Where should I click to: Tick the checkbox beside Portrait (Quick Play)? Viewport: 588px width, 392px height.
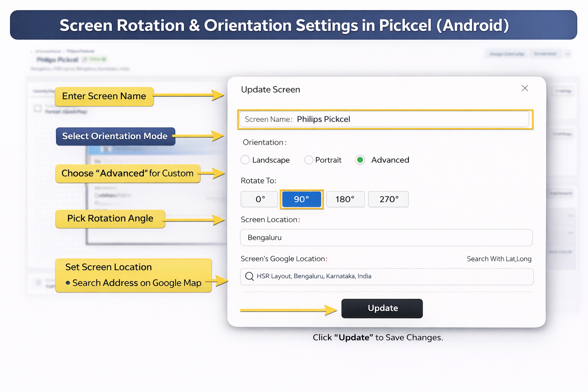click(x=38, y=108)
